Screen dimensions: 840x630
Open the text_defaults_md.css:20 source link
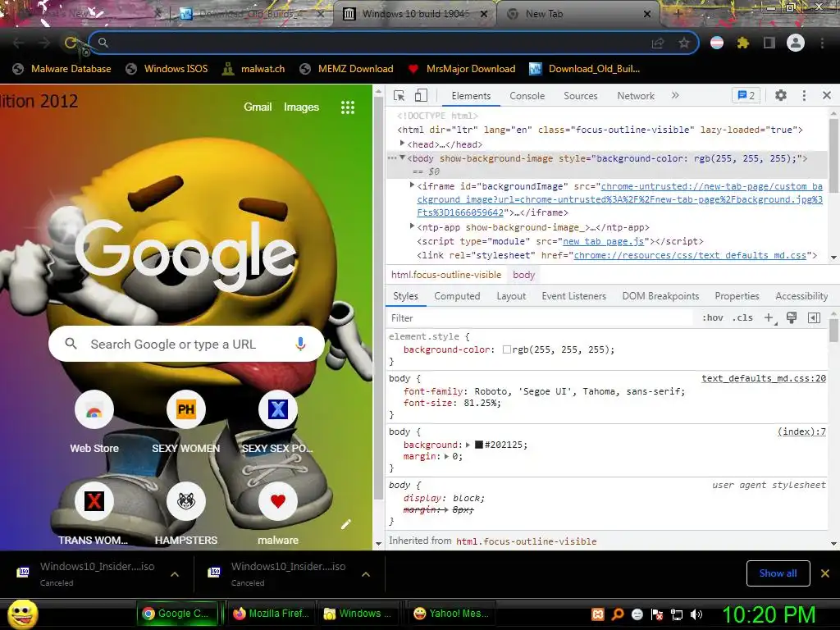(764, 378)
